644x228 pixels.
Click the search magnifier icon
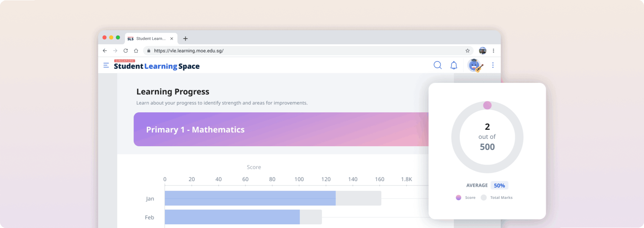click(x=438, y=65)
